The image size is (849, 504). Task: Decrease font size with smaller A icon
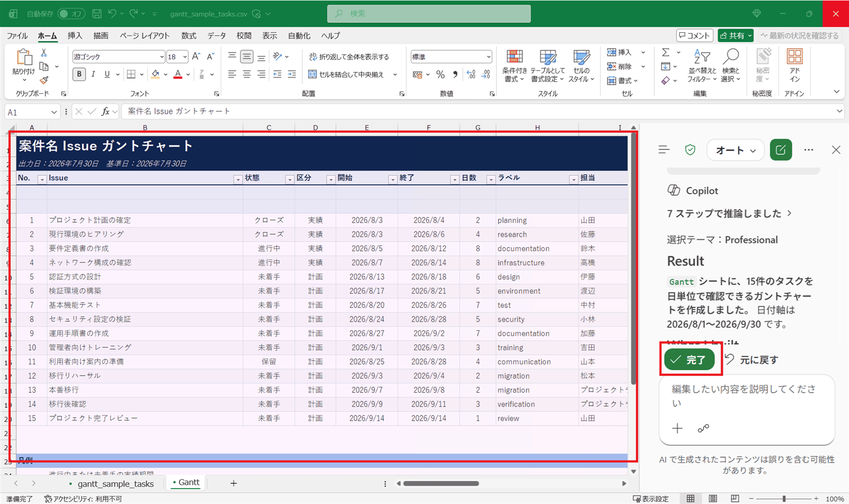(x=210, y=57)
